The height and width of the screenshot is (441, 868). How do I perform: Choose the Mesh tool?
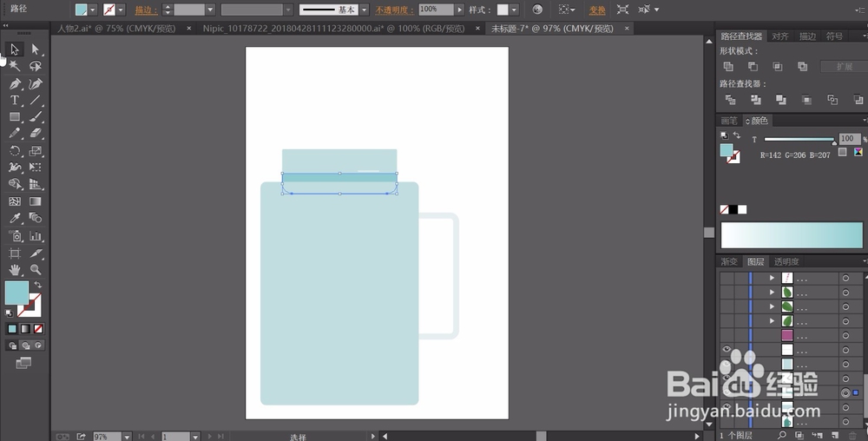[15, 201]
